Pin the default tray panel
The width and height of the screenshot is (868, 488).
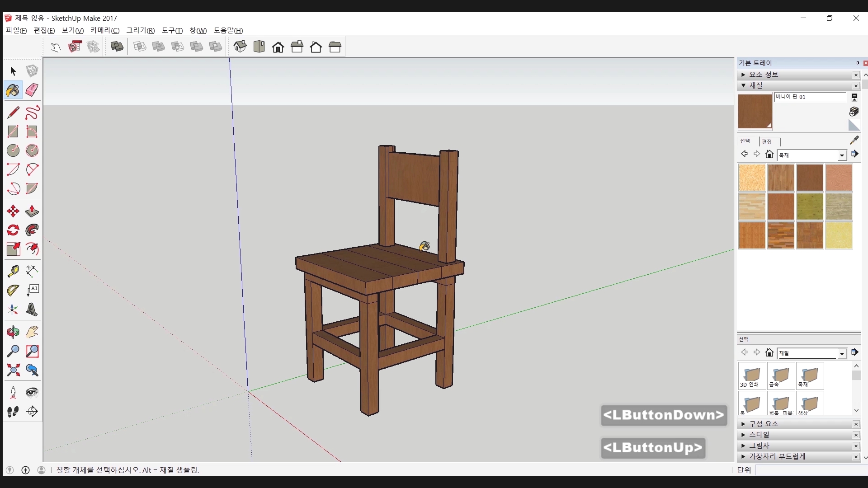click(x=858, y=63)
